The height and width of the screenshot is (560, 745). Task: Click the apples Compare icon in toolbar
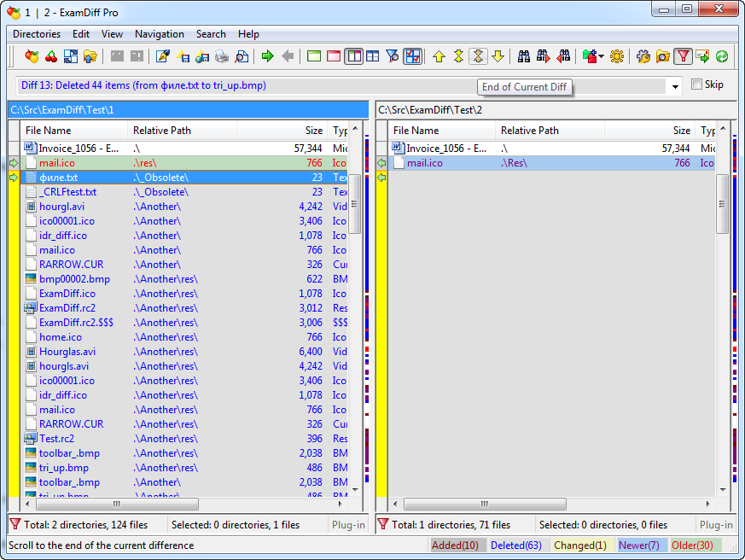(x=32, y=56)
